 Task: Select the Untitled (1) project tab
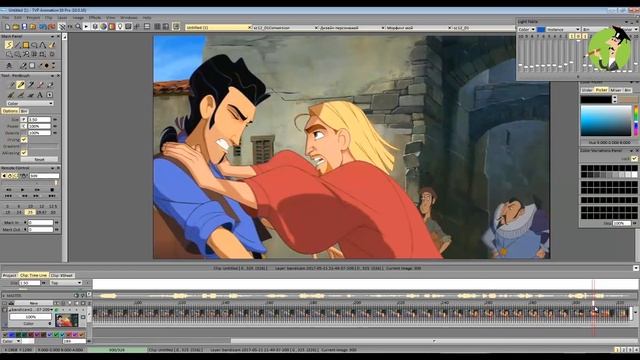point(218,27)
